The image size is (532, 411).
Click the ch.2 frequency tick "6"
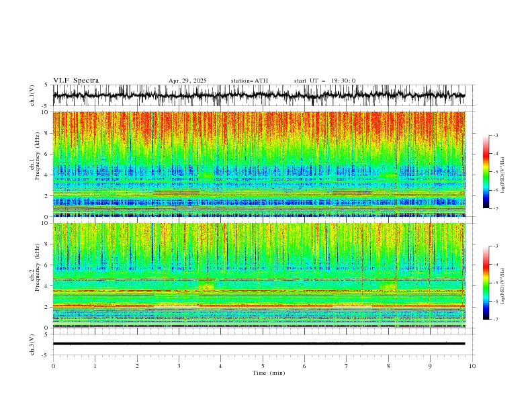coord(47,265)
